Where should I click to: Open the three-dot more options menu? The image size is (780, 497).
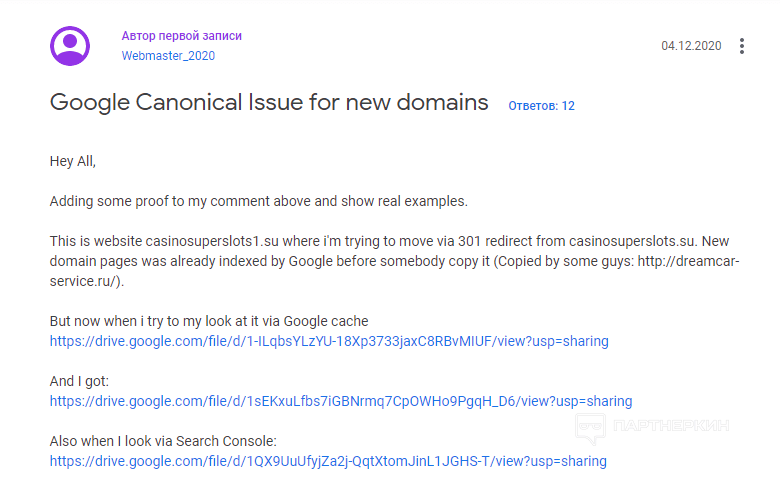(741, 46)
